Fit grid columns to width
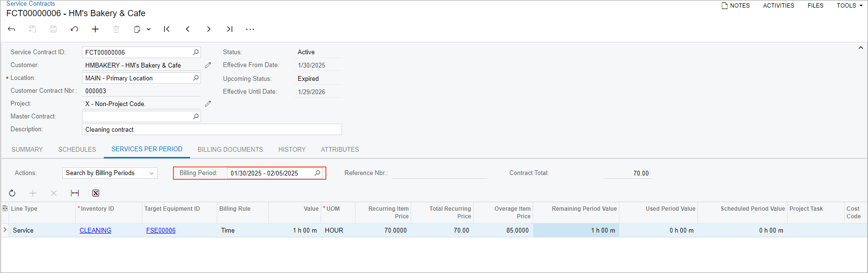 coord(75,193)
